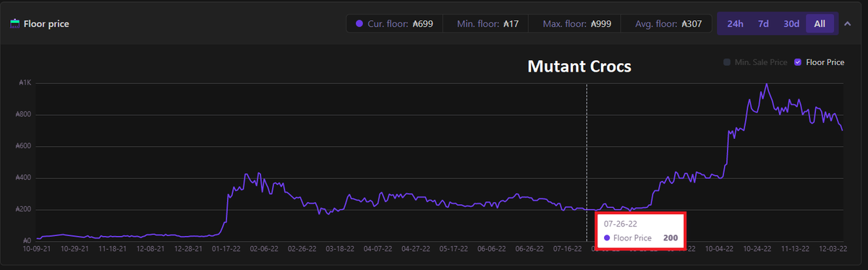Screen dimensions: 868x270
Task: Click the tooltip Floor Price 200 value
Action: 671,237
